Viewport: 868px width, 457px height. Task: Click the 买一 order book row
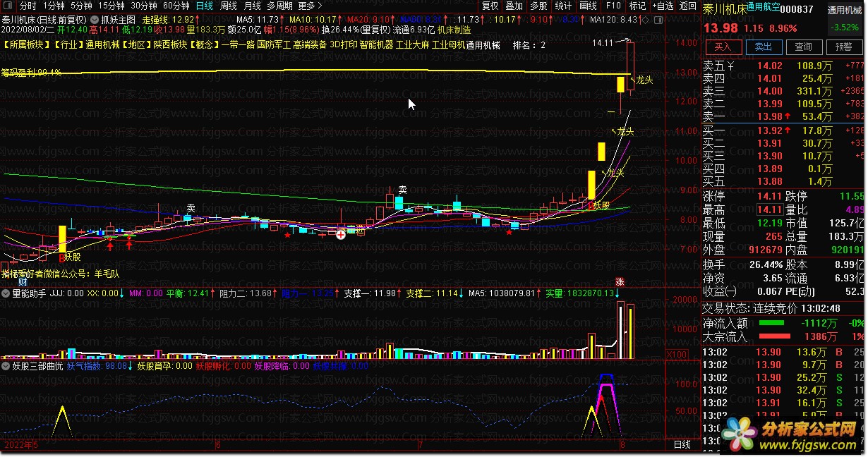(x=783, y=130)
